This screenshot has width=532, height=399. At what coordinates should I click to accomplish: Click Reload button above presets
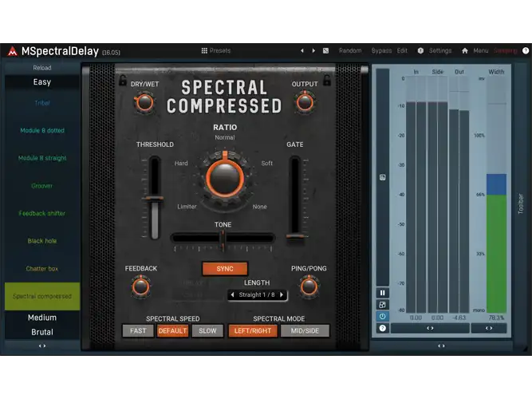[x=42, y=68]
